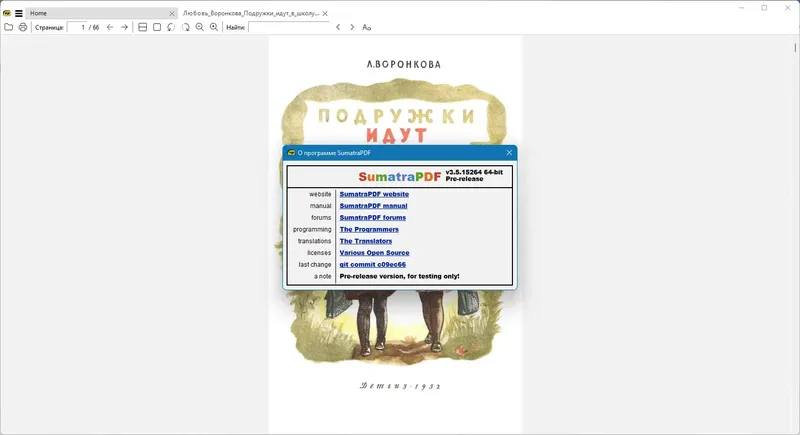Open the SumatraPDF manual link
The height and width of the screenshot is (435, 800).
pos(373,206)
